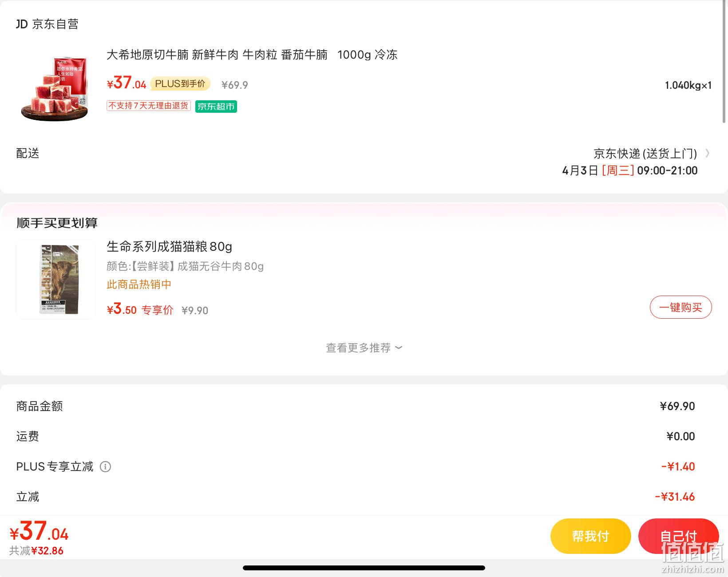Click the delivery time 4月3日 09:00-21:00

629,171
